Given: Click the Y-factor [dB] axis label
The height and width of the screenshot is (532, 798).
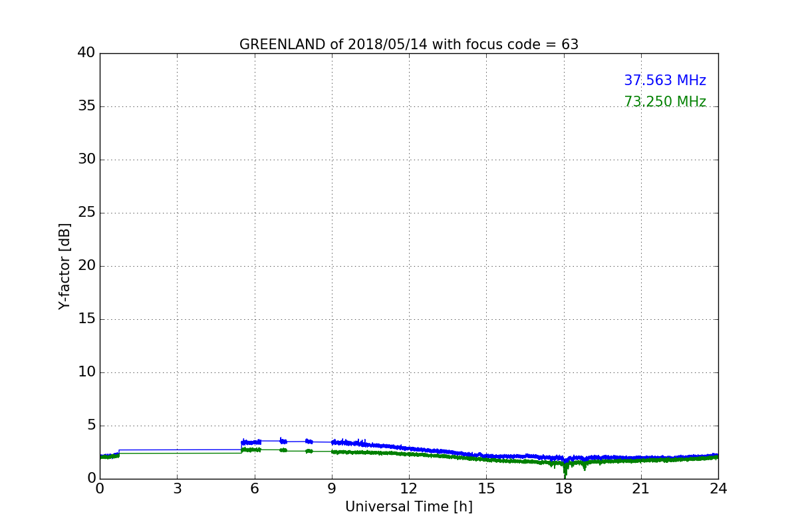Looking at the screenshot, I should point(65,266).
